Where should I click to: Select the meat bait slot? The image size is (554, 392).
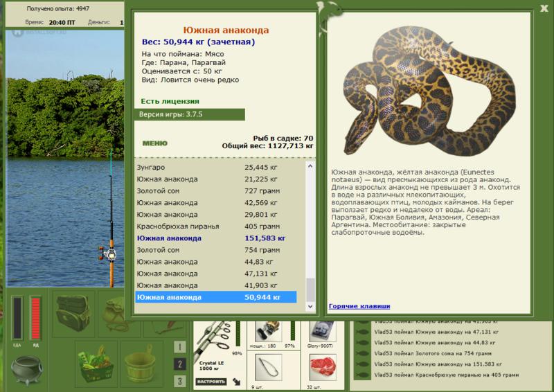[x=323, y=368]
